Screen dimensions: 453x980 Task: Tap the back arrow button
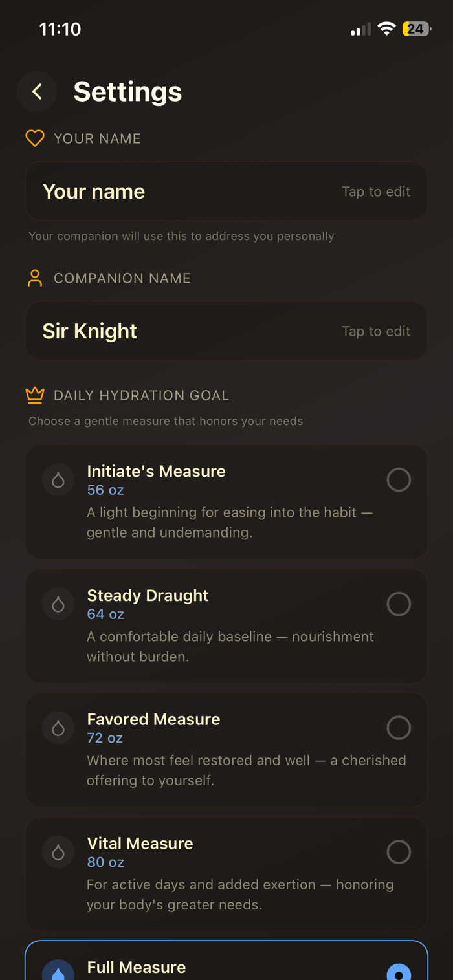click(37, 91)
